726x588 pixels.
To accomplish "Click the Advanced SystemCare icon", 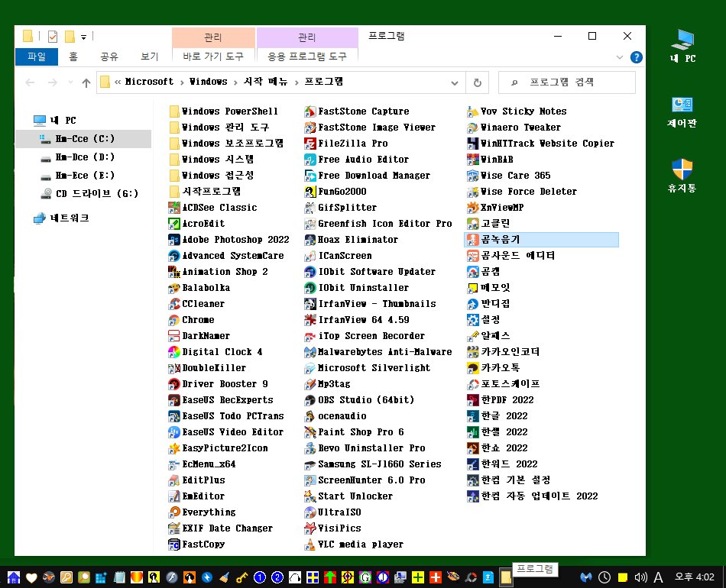I will tap(174, 256).
